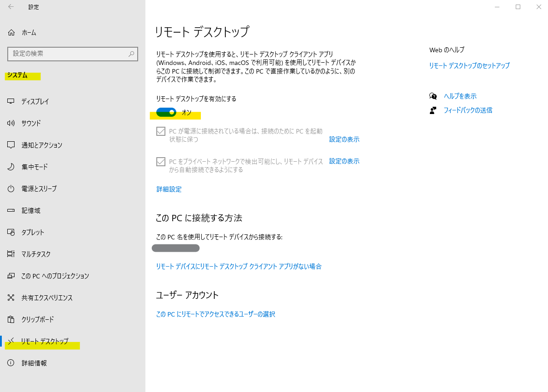Open この PC にリモートでアクセスできるユーザーの選択 link
The image size is (548, 392).
pos(215,314)
